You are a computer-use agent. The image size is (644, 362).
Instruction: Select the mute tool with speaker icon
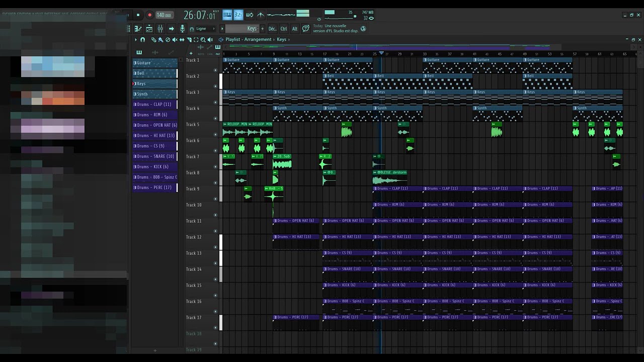pyautogui.click(x=175, y=40)
